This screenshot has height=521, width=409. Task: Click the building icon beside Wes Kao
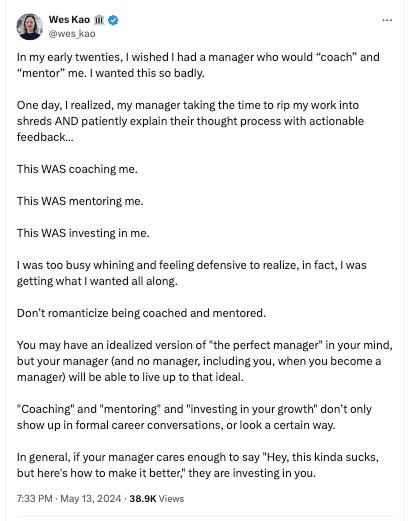coord(99,20)
